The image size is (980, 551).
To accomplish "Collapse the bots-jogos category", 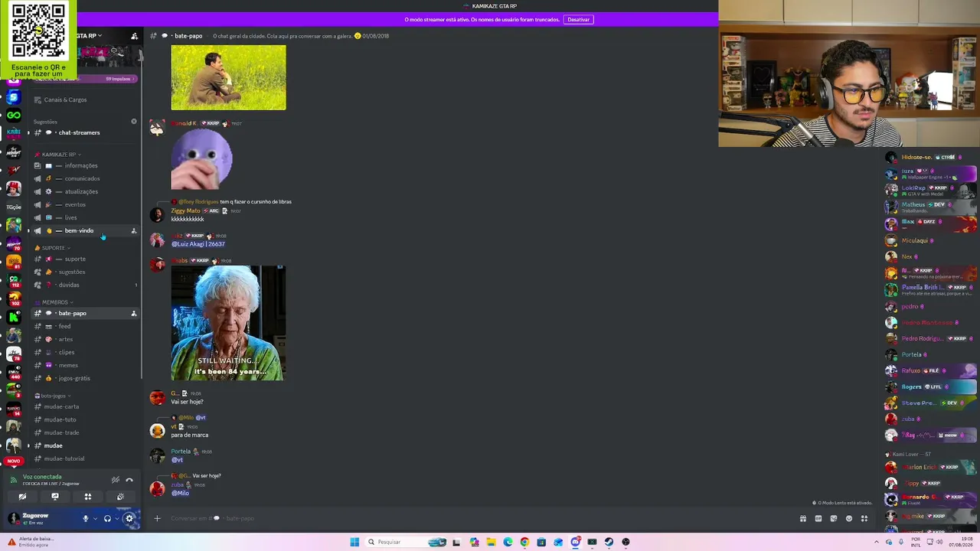I will [54, 396].
